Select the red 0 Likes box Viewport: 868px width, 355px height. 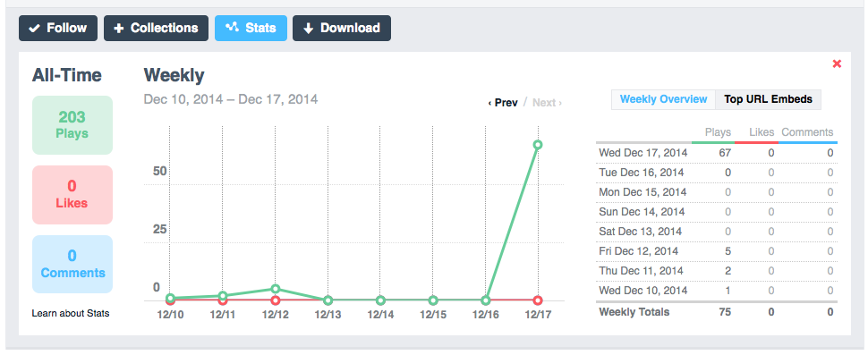coord(72,195)
